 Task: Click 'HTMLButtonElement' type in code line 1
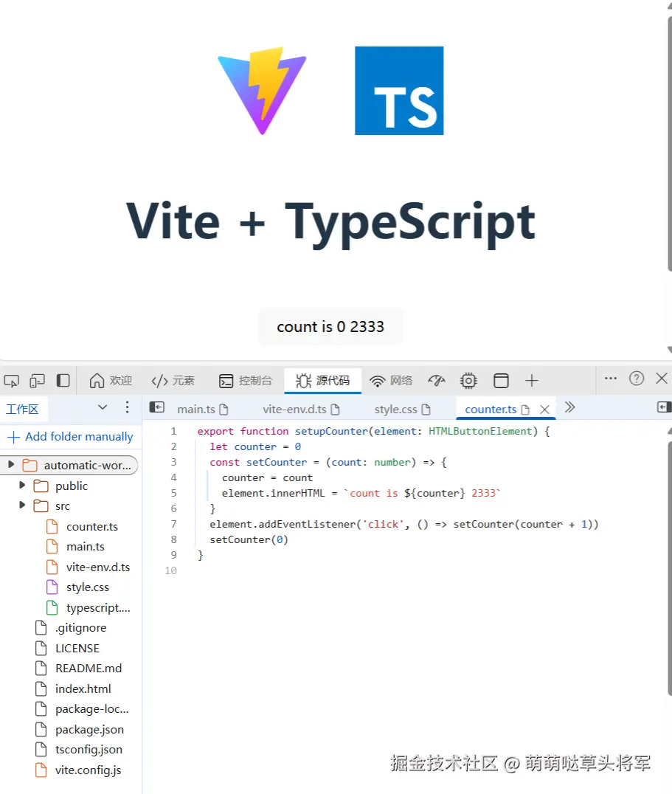[480, 431]
